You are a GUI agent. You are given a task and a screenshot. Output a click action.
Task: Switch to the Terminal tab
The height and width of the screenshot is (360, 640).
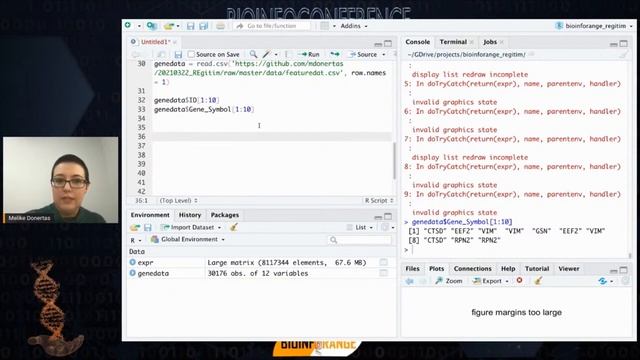coord(453,42)
